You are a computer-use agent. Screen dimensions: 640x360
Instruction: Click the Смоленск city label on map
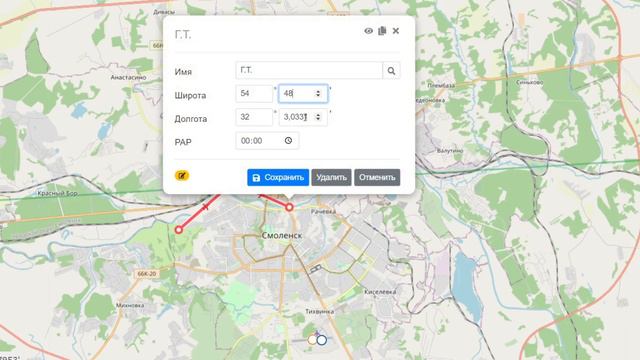282,236
